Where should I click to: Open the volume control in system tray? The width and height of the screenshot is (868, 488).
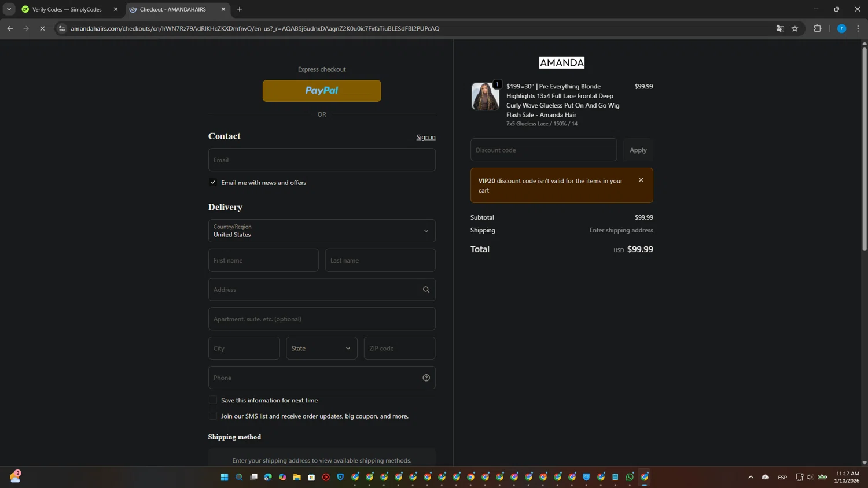810,477
